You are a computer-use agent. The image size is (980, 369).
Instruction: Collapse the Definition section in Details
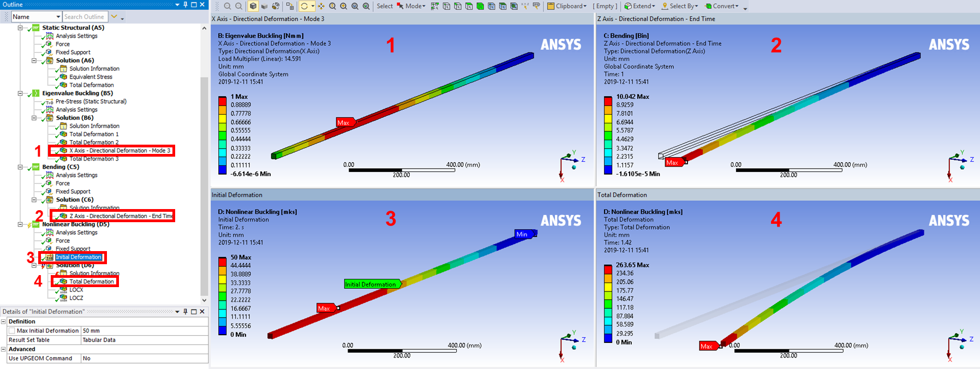click(4, 322)
